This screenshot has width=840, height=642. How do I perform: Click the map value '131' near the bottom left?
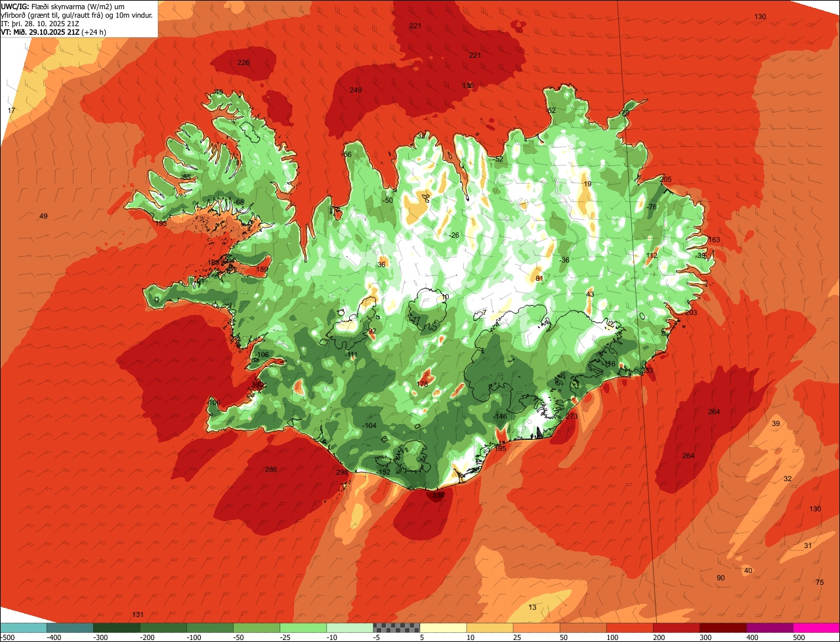tap(138, 614)
